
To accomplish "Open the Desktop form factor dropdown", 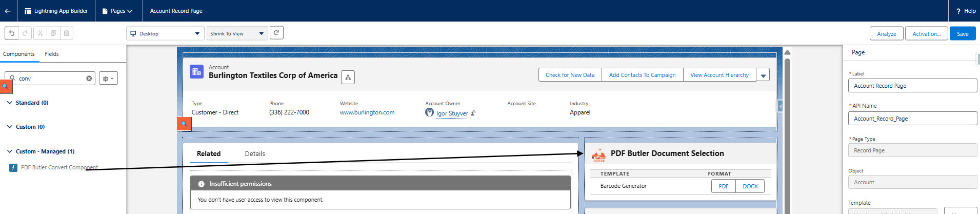I will 165,33.
